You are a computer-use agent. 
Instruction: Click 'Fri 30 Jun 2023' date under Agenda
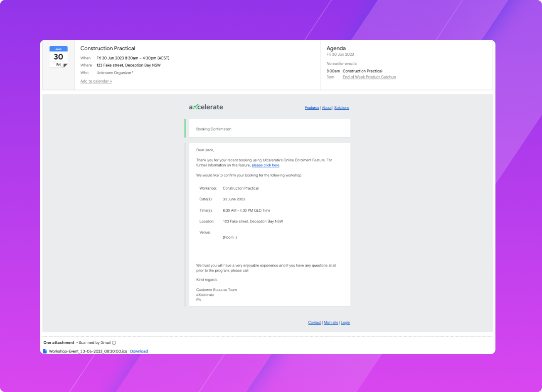point(340,54)
